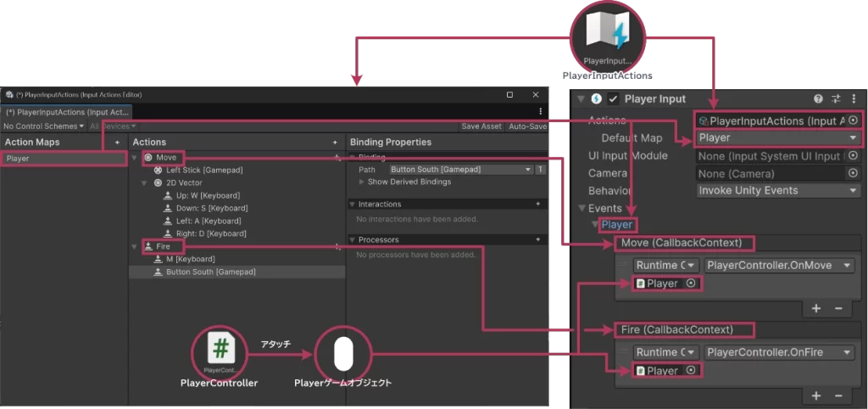Toggle the Player Input component enabled checkbox
Screen dimensions: 868x409
(613, 99)
